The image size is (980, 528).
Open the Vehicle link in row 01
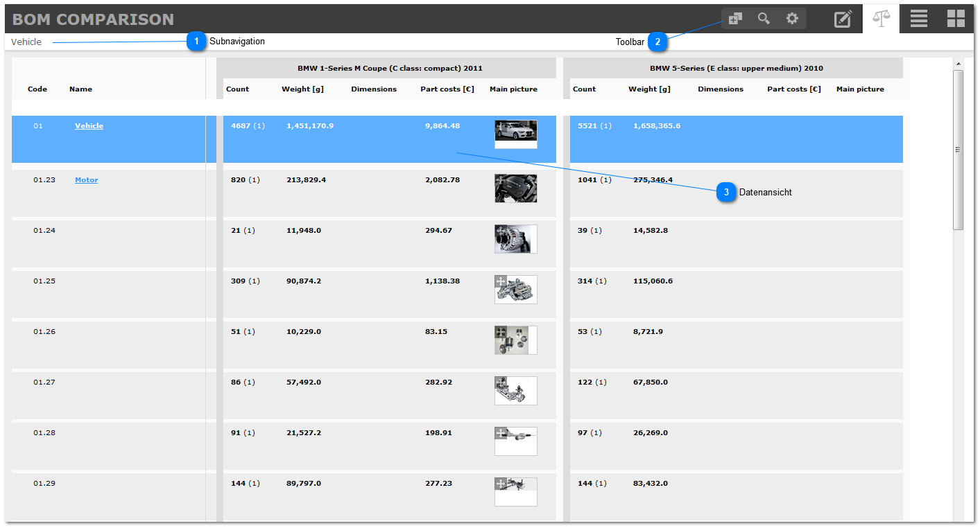pyautogui.click(x=89, y=125)
